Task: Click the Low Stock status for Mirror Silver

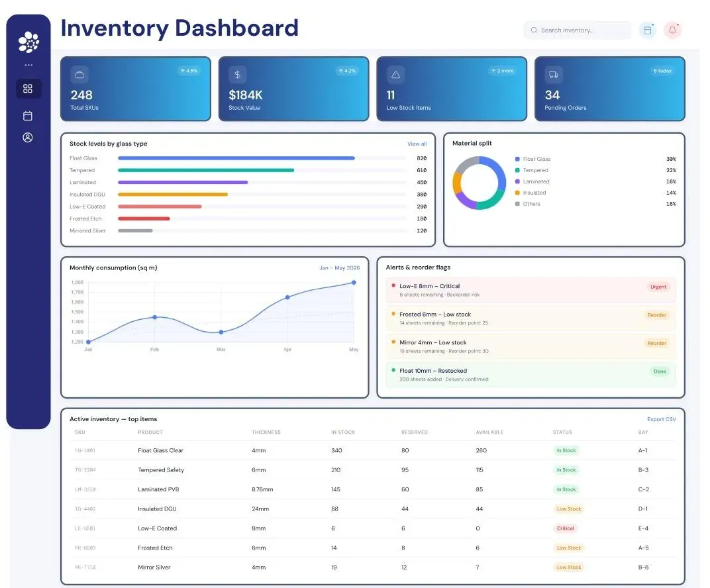Action: [x=569, y=567]
